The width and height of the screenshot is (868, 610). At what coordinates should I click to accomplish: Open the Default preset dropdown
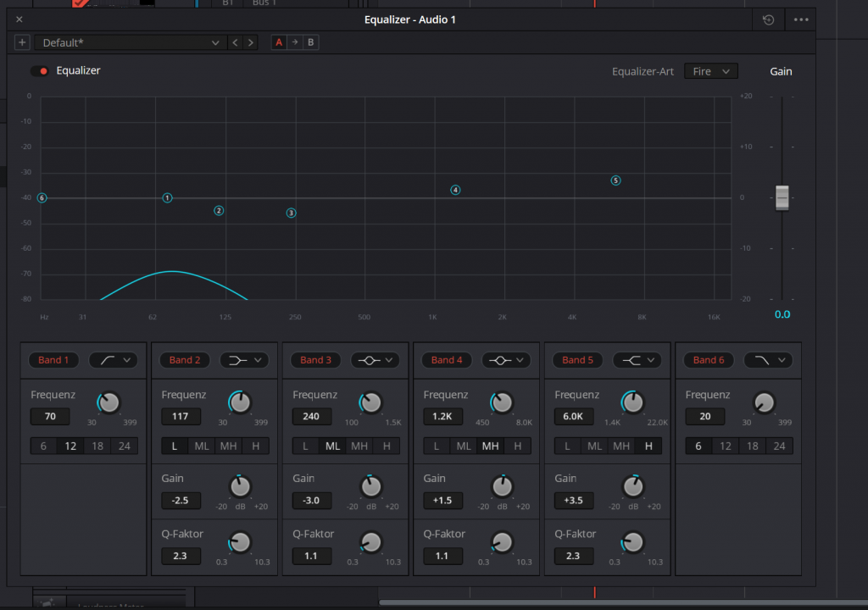pyautogui.click(x=130, y=42)
